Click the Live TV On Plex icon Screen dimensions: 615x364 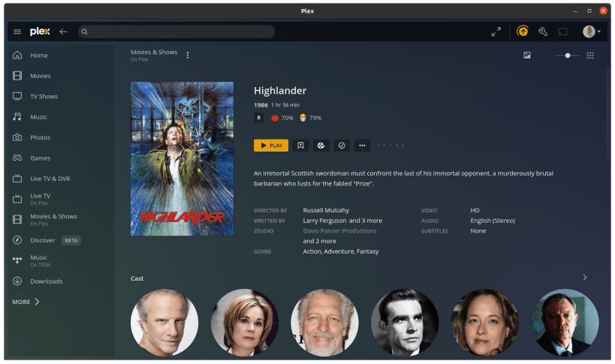coord(17,199)
